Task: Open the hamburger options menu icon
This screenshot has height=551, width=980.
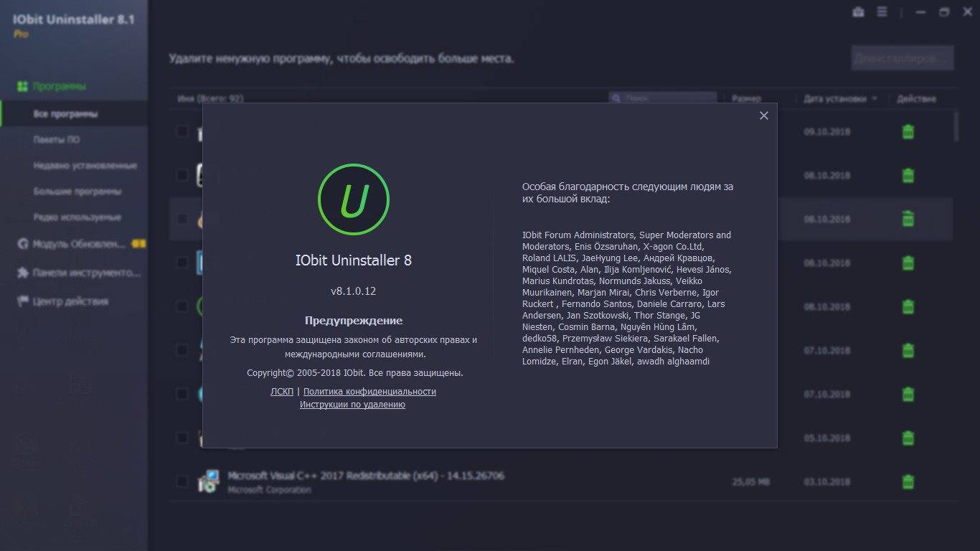Action: coord(882,12)
